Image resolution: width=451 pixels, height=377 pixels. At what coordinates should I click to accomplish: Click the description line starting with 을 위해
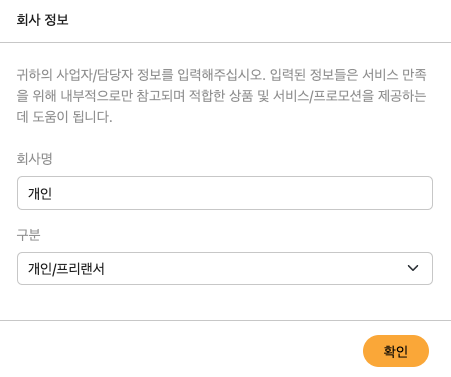click(x=221, y=96)
